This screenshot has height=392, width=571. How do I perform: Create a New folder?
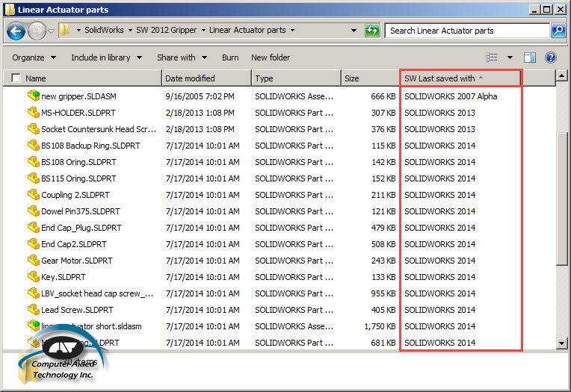271,57
